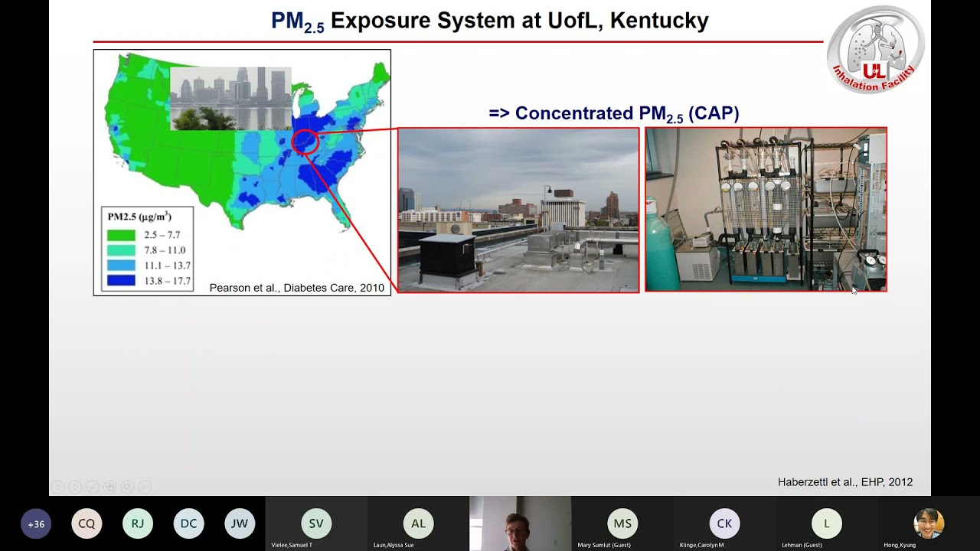Click the name label 'Laun,Alyssa Sue'
This screenshot has width=980, height=551.
coord(394,545)
